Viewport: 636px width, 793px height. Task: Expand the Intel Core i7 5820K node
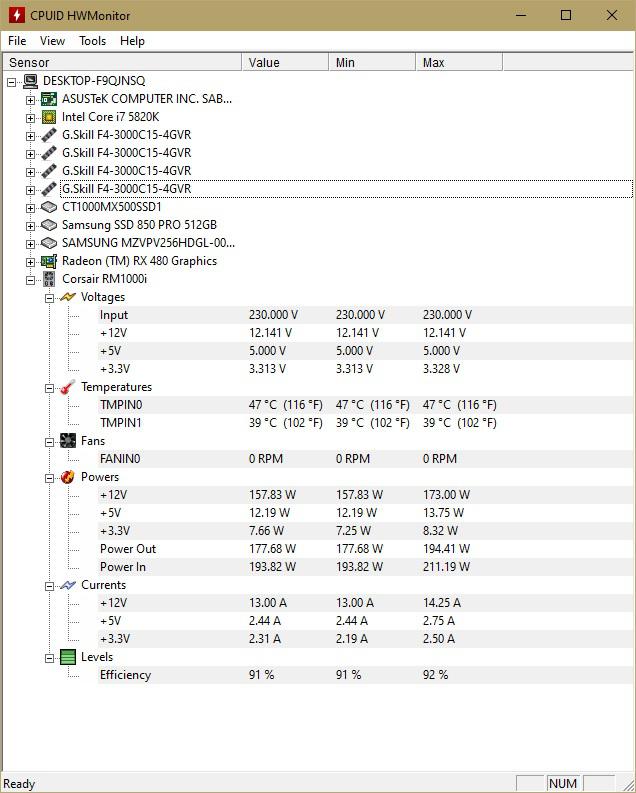(x=30, y=118)
